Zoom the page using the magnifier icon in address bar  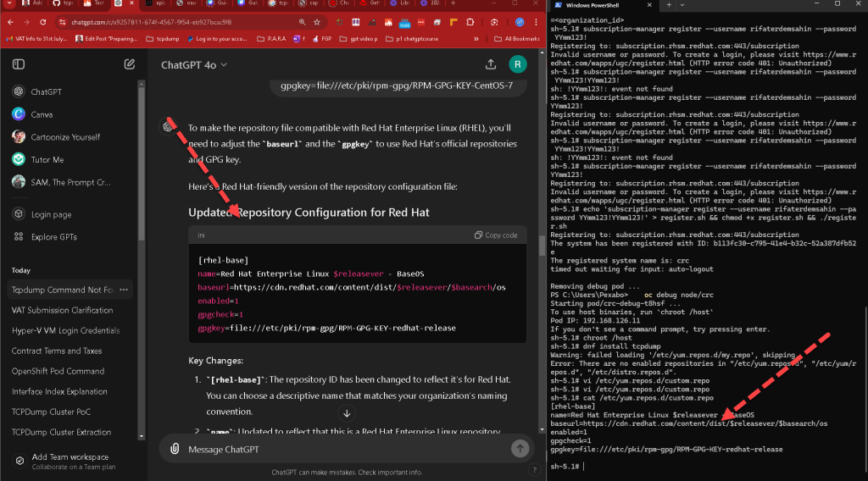(302, 22)
